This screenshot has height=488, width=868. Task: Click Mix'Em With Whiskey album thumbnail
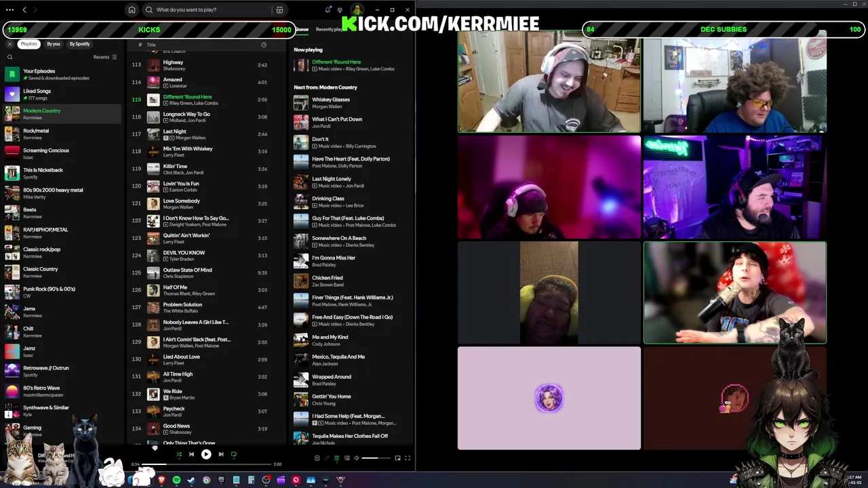click(x=153, y=151)
